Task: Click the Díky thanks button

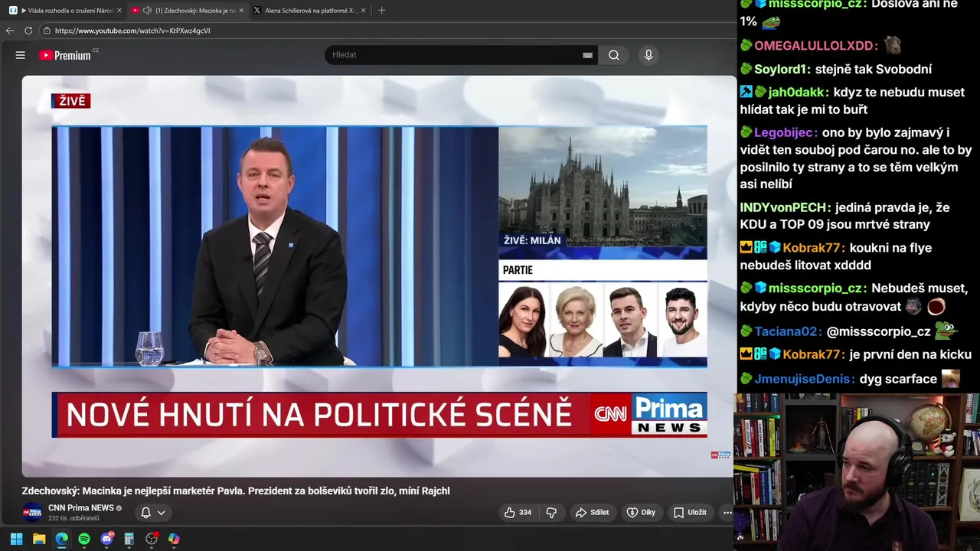Action: tap(642, 513)
